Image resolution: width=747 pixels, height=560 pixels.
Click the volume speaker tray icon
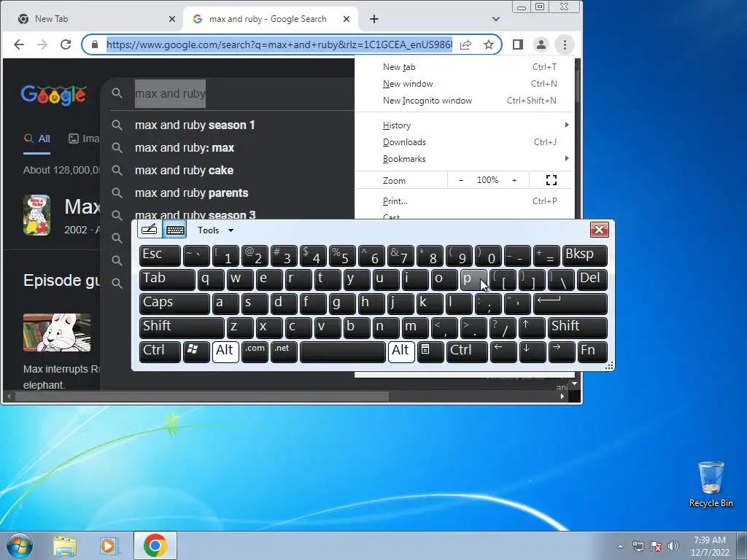[x=673, y=546]
